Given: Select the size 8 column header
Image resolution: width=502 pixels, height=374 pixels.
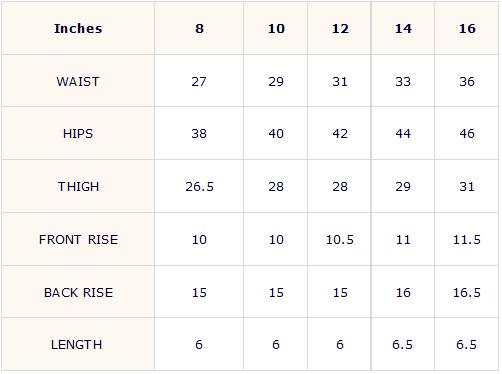Looking at the screenshot, I should coord(199,28).
